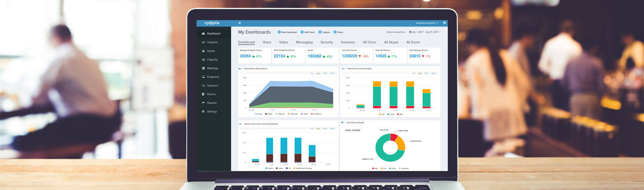Viewport: 644px width, 190px height.
Task: Open Sessions via its chat bubbles icon
Action: tap(204, 86)
